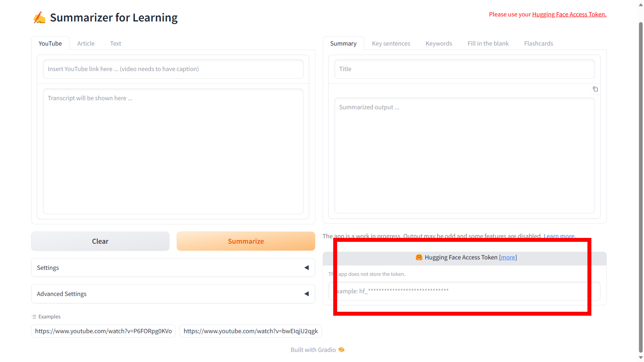The height and width of the screenshot is (362, 644).
Task: Click the YouTube link input field
Action: (173, 69)
